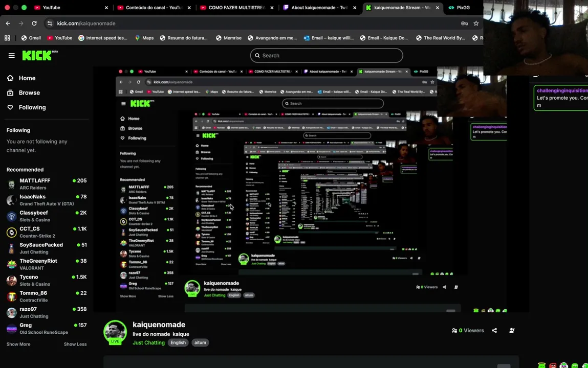
Task: Switch to Conteúdo do canal YouTube tab
Action: (x=154, y=8)
